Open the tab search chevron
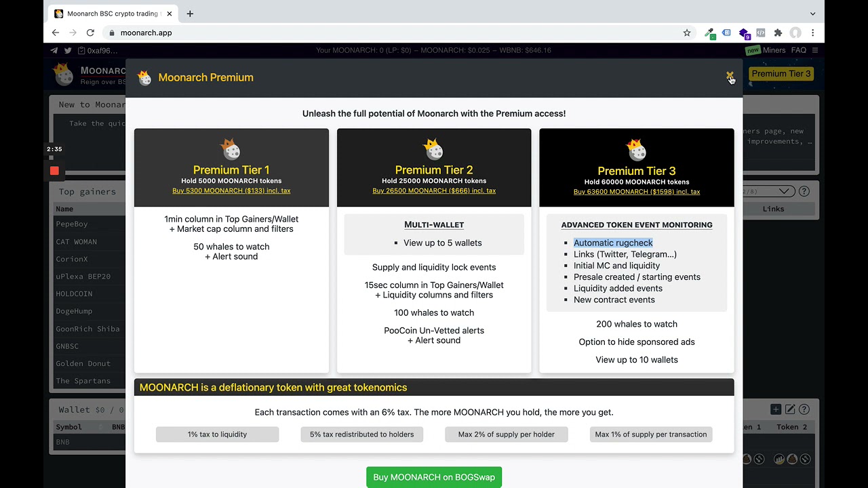This screenshot has width=868, height=488. [x=812, y=14]
